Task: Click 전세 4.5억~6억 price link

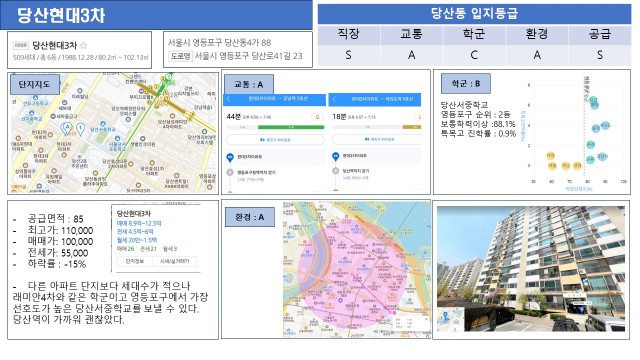Action: pos(135,231)
